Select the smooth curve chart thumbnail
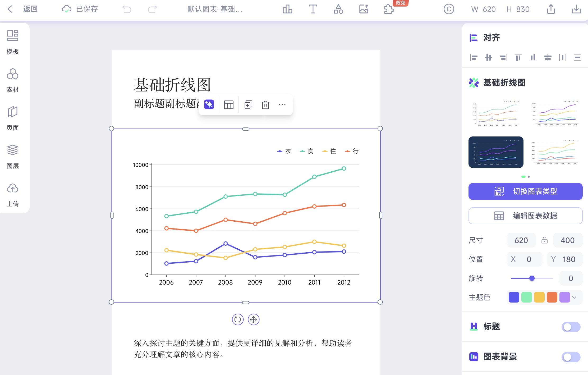The height and width of the screenshot is (375, 588). pyautogui.click(x=555, y=152)
